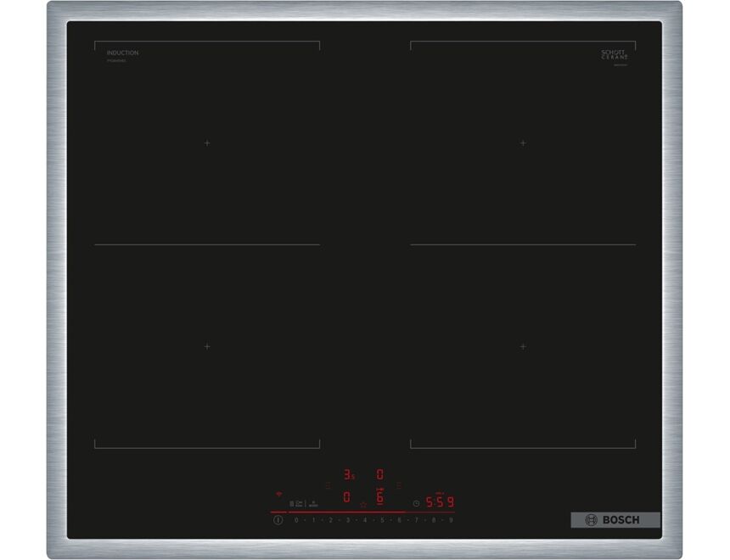This screenshot has width=730, height=560.
Task: Select the rear-left zone display showing 3
Action: point(347,475)
